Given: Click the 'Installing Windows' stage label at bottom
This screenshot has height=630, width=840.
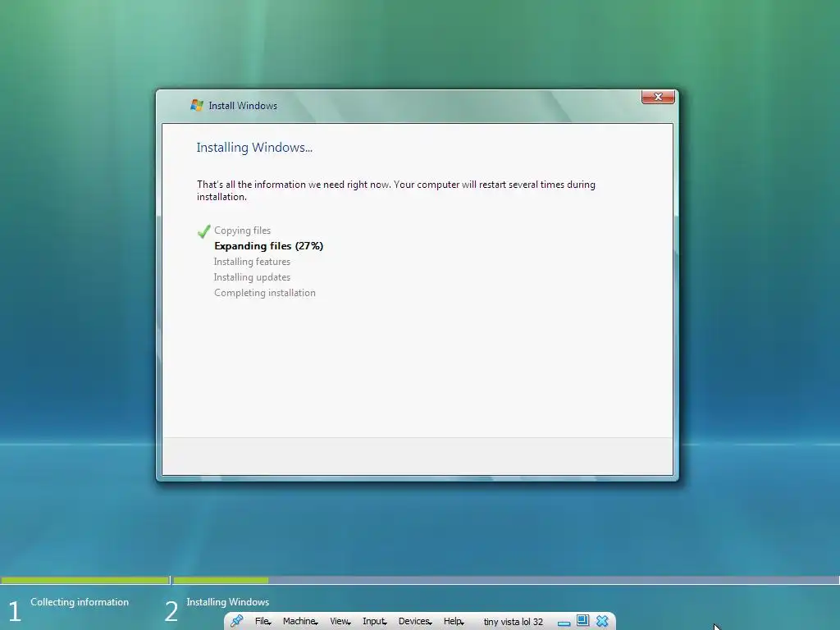Looking at the screenshot, I should click(x=228, y=602).
